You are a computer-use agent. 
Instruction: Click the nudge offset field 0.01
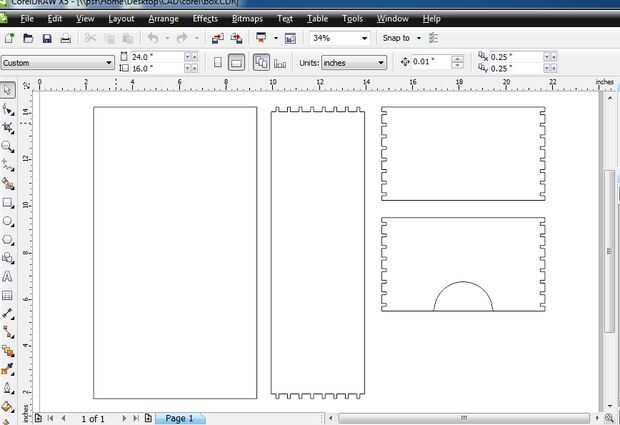[x=431, y=62]
